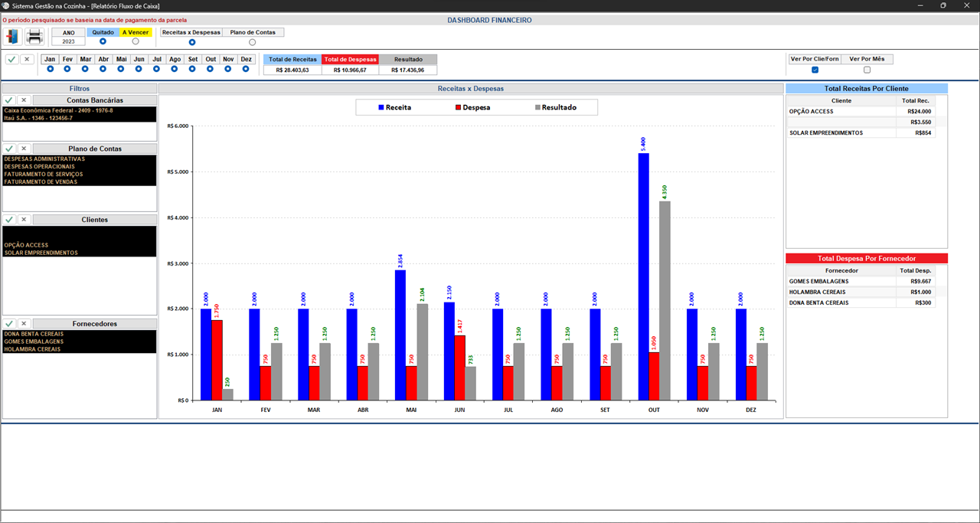980x523 pixels.
Task: Click the X icon beside the month selectors
Action: click(x=27, y=59)
